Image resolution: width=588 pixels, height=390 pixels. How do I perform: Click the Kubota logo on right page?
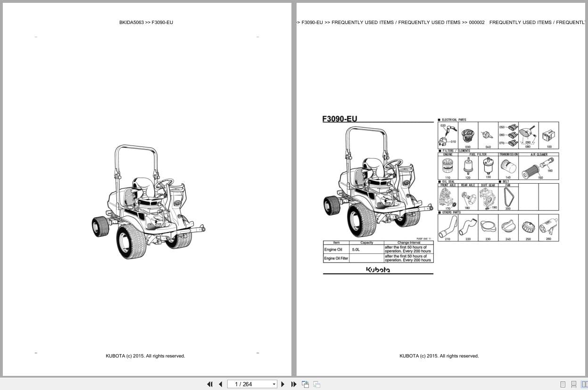click(378, 270)
